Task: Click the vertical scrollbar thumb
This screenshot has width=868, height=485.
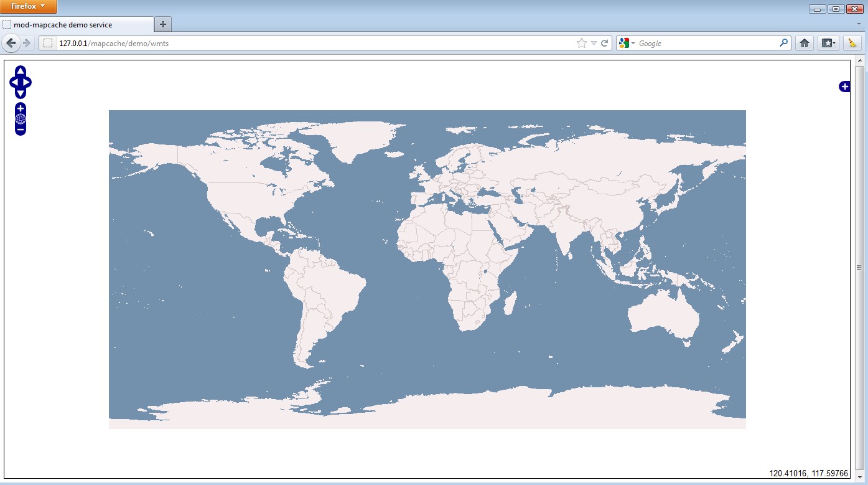Action: click(x=859, y=268)
